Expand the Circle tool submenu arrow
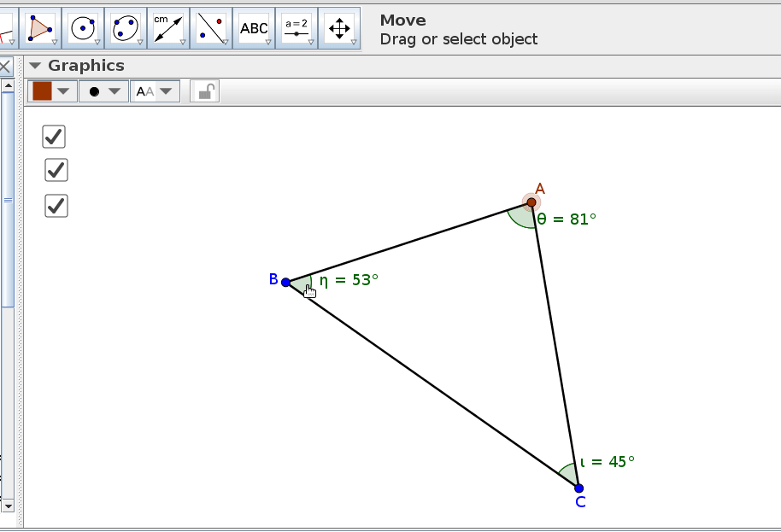 point(97,43)
